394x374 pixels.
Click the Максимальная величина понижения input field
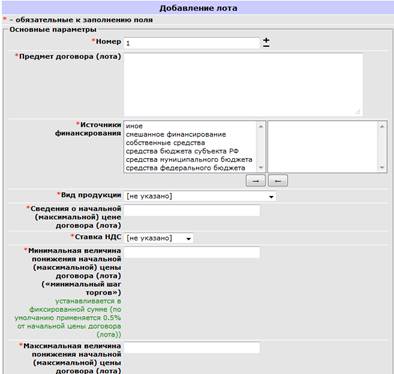(x=192, y=348)
